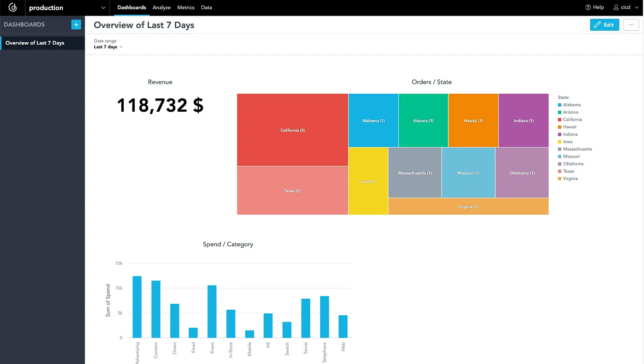Open the three-dot more options menu
Image resolution: width=644 pixels, height=364 pixels.
[x=631, y=25]
